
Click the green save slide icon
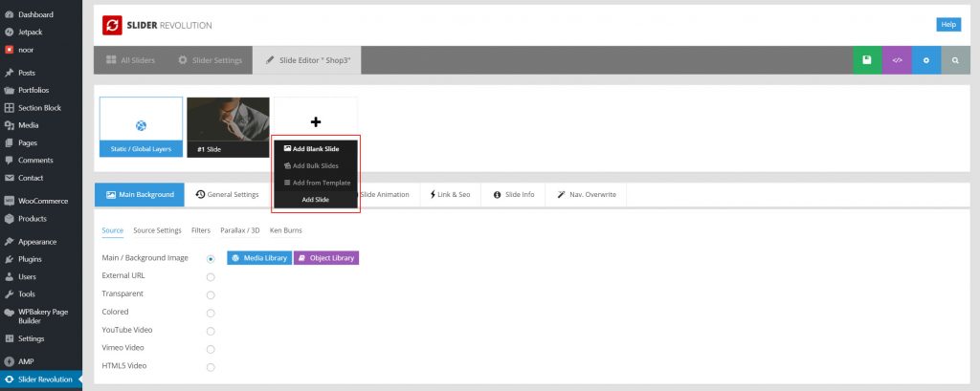[x=867, y=60]
